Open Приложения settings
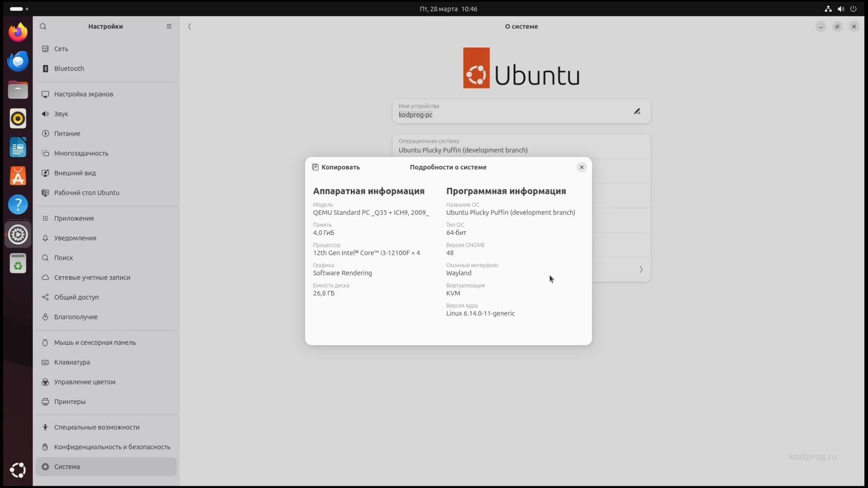 [x=106, y=218]
